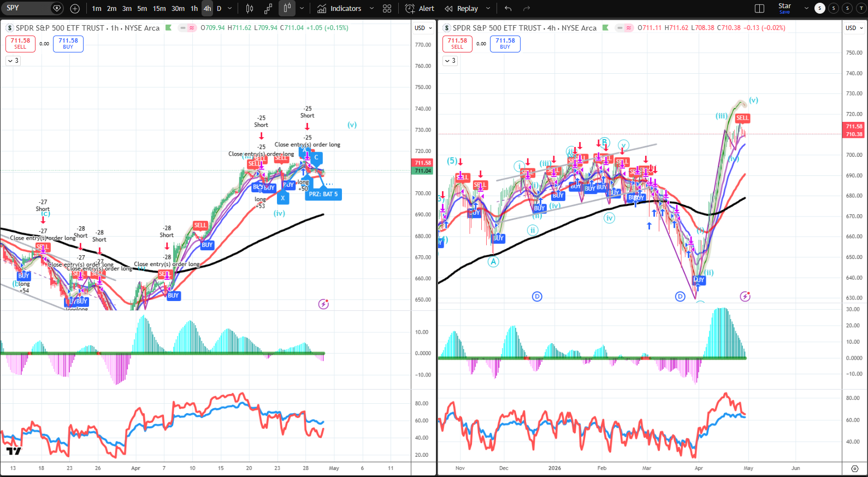Click the green 711.04 price label on 1h scale
The image size is (868, 477).
423,170
